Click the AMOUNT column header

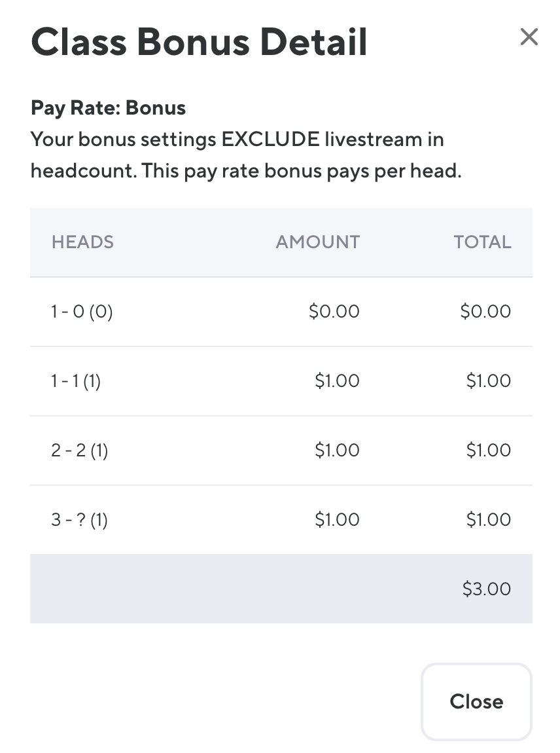click(317, 242)
